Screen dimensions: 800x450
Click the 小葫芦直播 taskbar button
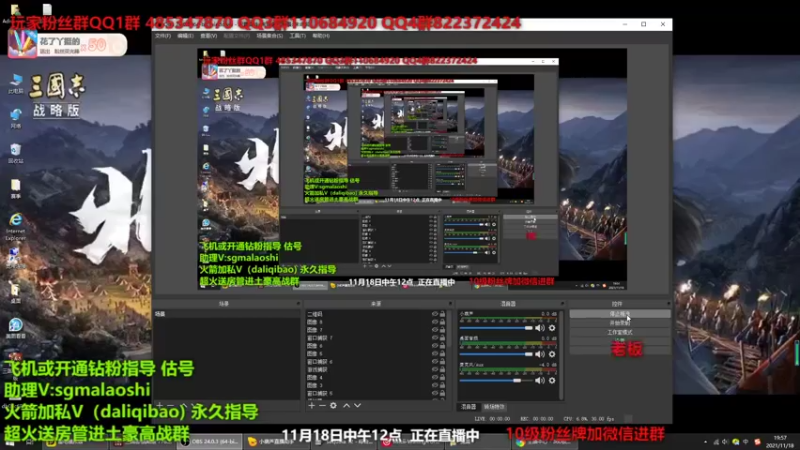[x=278, y=442]
